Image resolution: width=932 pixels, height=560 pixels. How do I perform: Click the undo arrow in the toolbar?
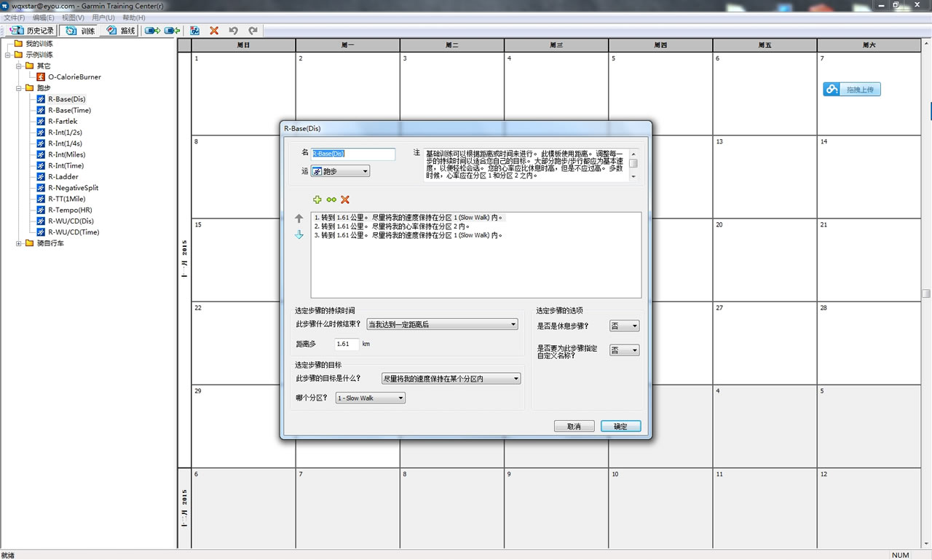(233, 31)
